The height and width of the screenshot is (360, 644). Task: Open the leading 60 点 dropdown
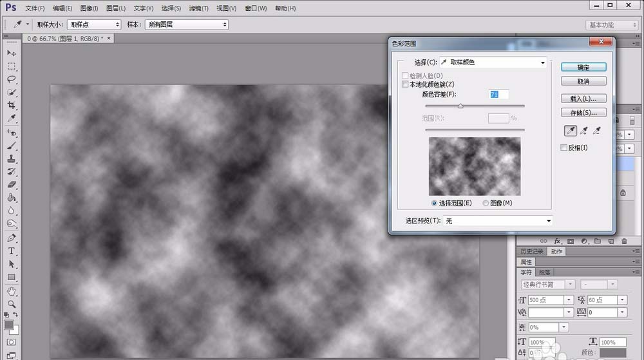(x=622, y=300)
